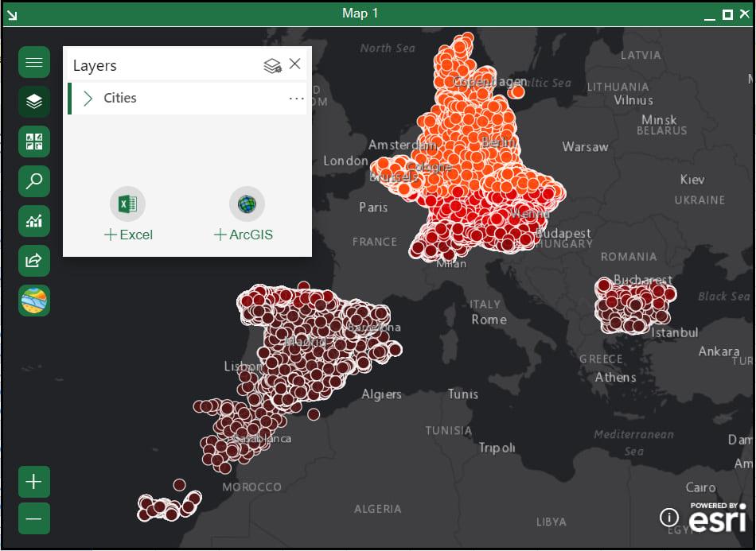756x551 pixels.
Task: Open the layer gallery grid icon
Action: point(33,142)
